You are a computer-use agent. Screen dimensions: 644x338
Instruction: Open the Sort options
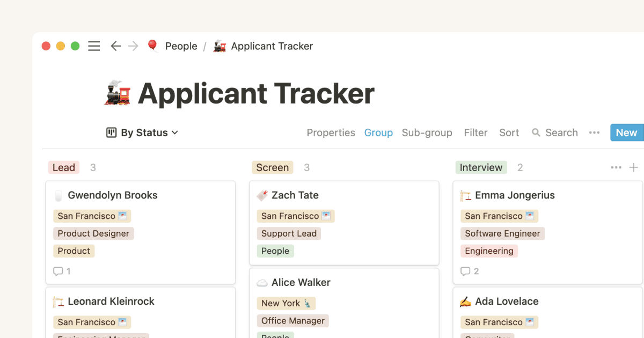click(x=508, y=133)
